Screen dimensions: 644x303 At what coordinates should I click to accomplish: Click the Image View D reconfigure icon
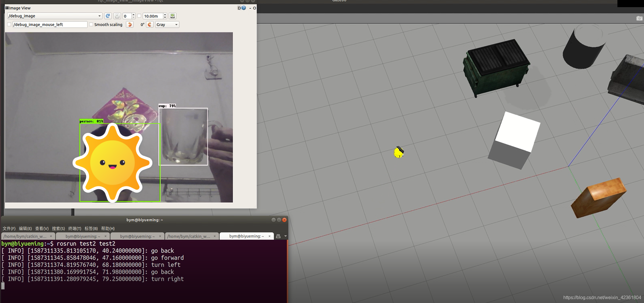(x=239, y=8)
